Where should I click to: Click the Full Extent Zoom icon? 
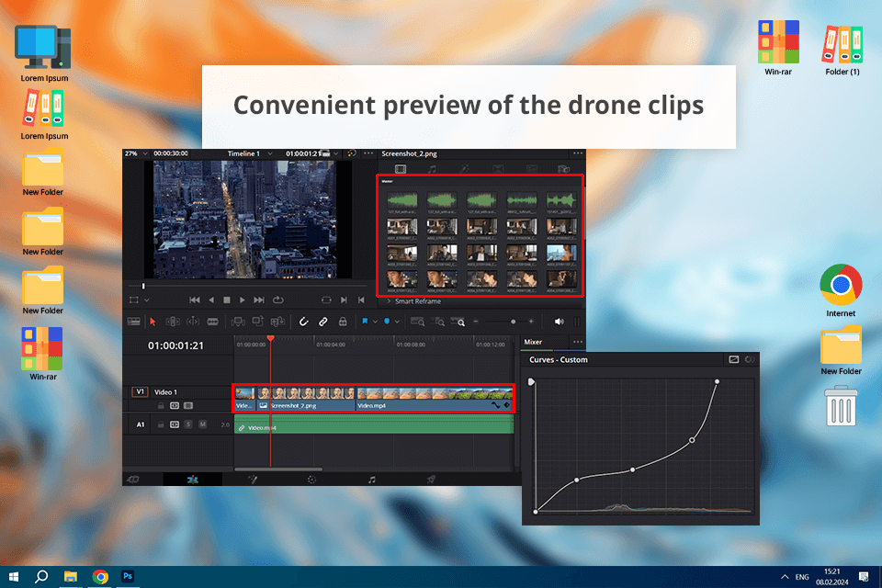point(417,322)
